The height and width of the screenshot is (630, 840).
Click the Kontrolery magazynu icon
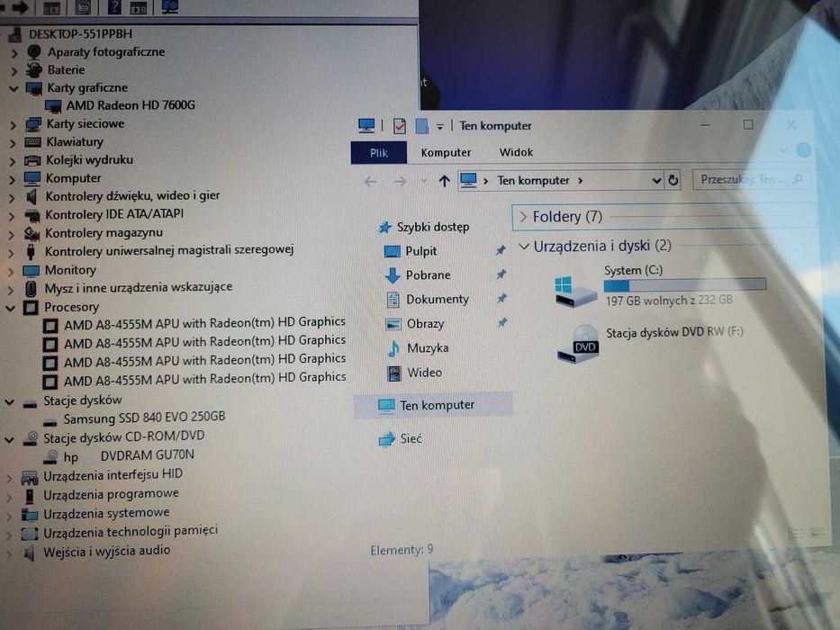tap(32, 233)
